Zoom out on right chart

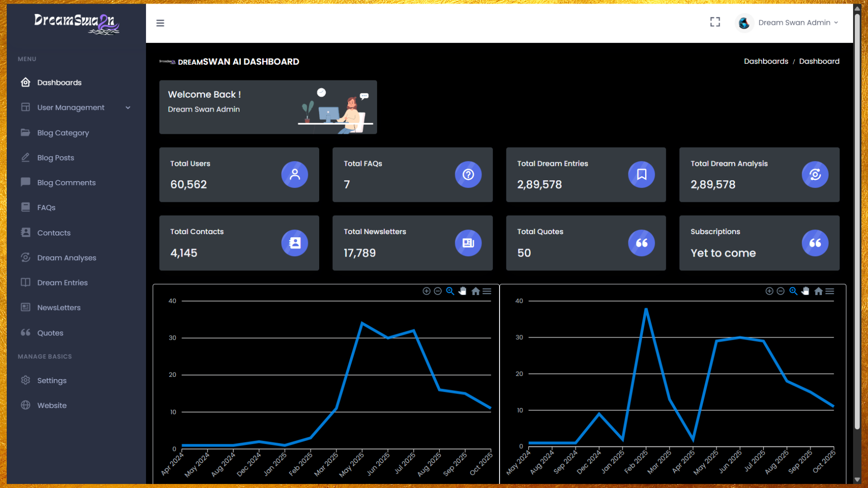coord(780,291)
